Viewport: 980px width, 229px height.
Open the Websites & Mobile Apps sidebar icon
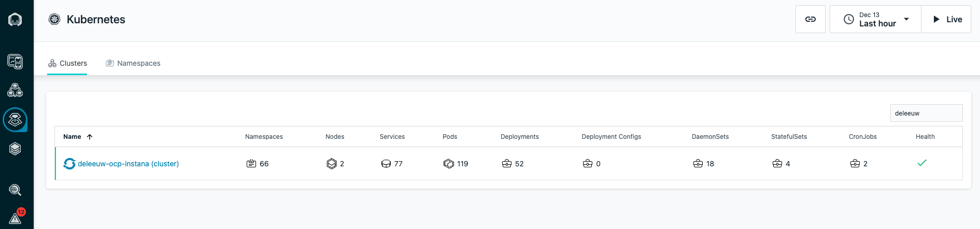pyautogui.click(x=15, y=62)
